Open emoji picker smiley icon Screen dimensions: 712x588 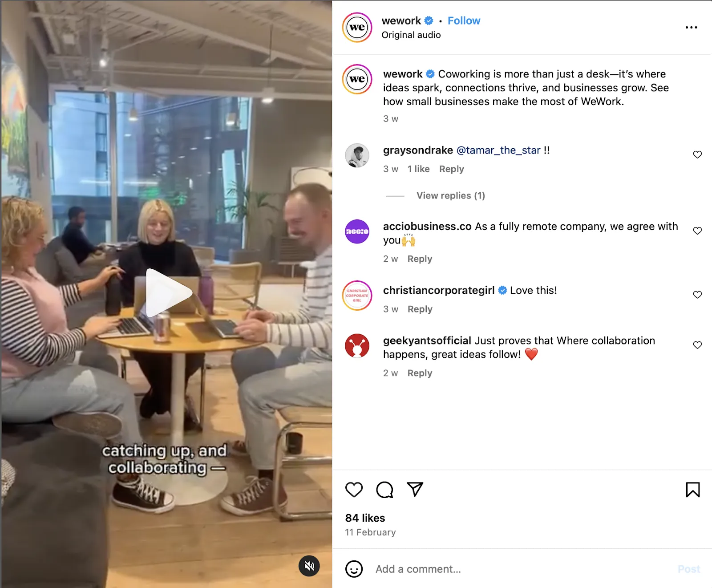(x=354, y=569)
